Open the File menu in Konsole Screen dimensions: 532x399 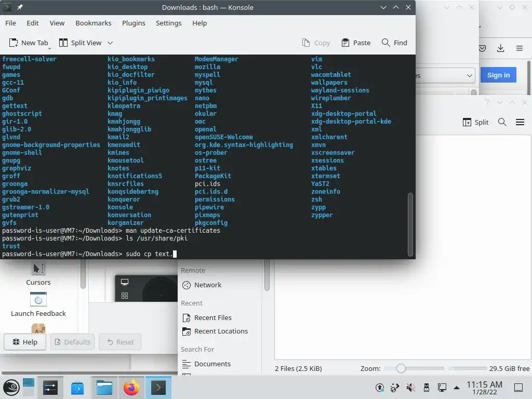(x=10, y=23)
